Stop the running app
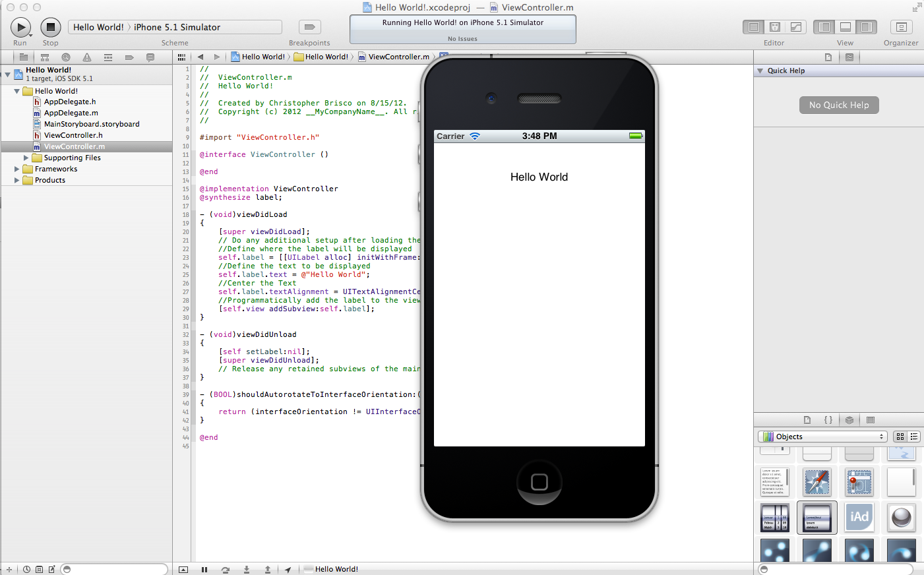 pyautogui.click(x=51, y=27)
